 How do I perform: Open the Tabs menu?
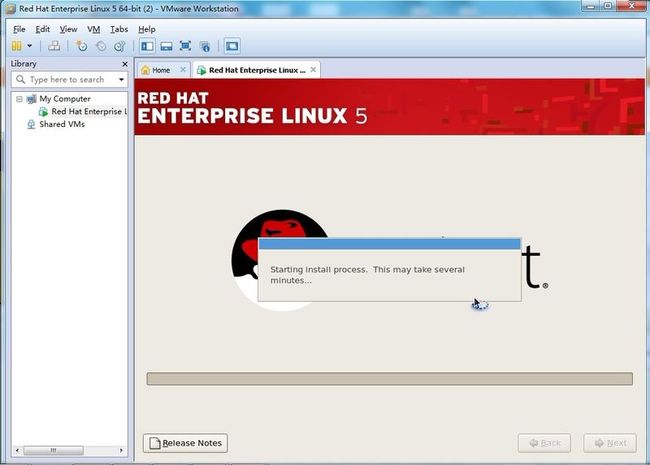tap(119, 29)
